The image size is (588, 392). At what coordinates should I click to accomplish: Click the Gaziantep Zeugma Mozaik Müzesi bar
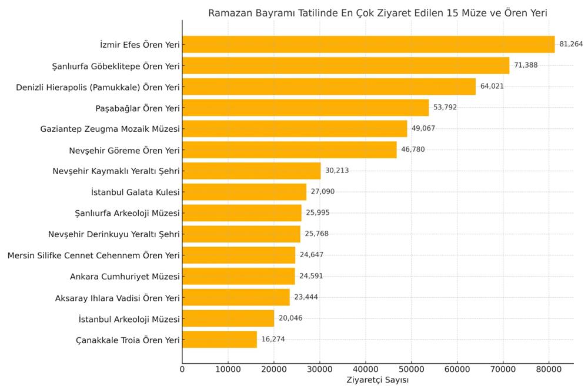[x=295, y=128]
